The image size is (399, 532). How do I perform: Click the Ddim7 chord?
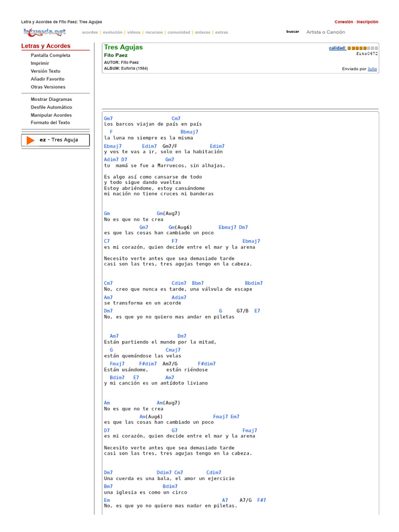coord(164,473)
